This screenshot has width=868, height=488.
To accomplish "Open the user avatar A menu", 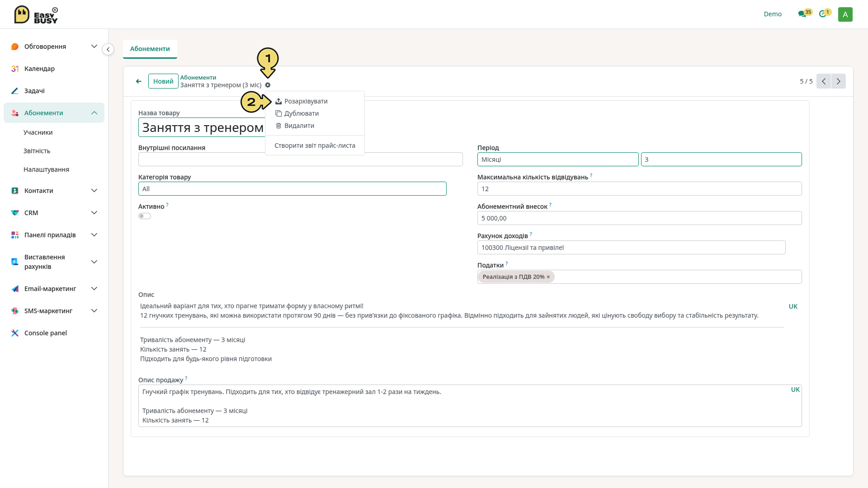I will pos(845,14).
